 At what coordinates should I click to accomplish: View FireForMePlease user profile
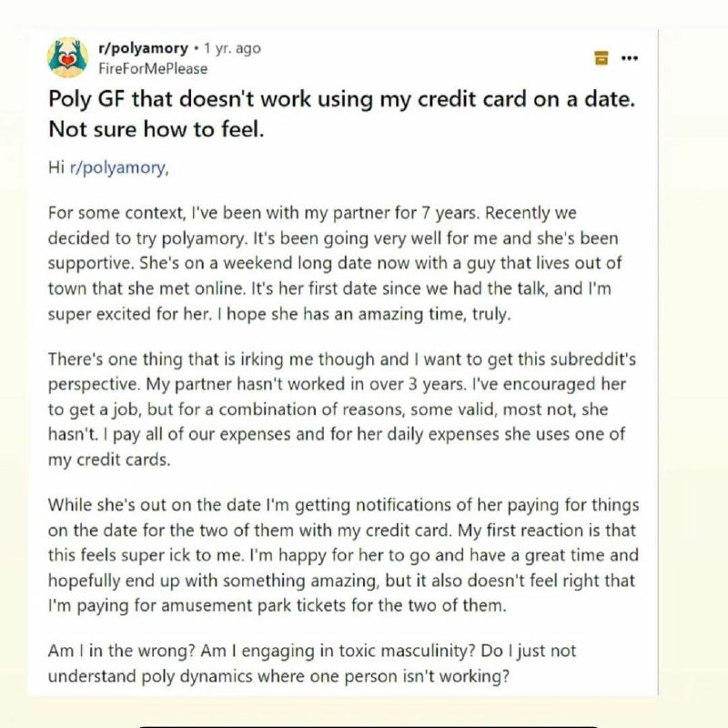[153, 69]
